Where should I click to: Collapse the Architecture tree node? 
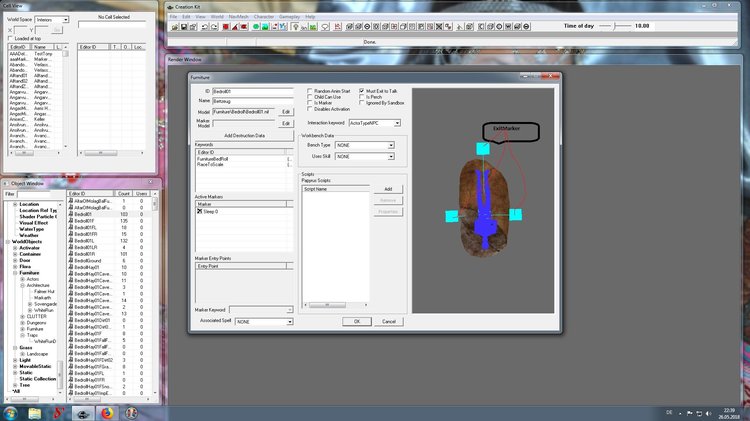tap(22, 285)
